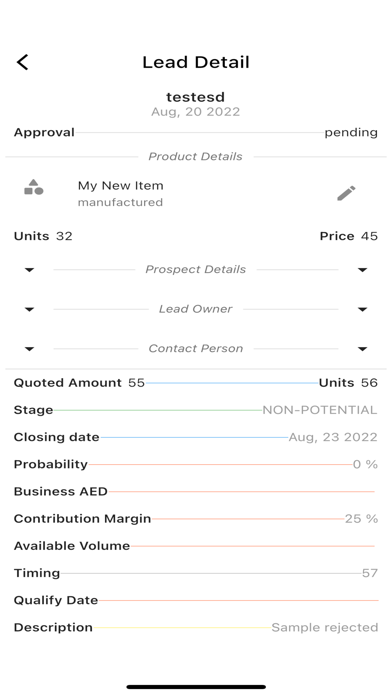Expand Lead Owner section right arrow
392x696 pixels.
[x=362, y=309]
